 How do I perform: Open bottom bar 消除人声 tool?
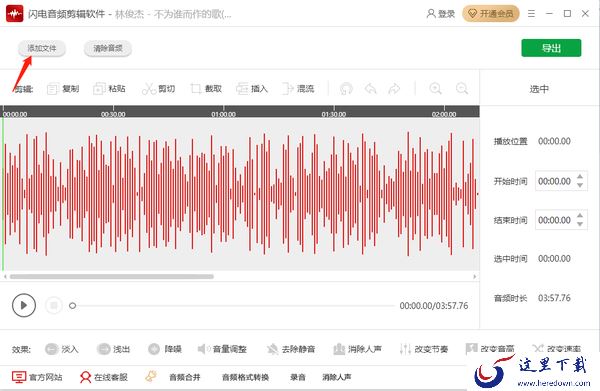337,377
